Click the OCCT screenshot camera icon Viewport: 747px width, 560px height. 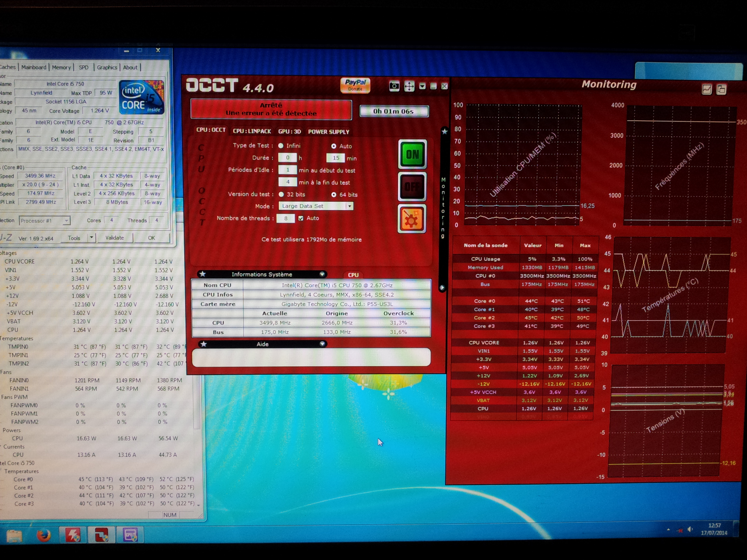click(394, 86)
